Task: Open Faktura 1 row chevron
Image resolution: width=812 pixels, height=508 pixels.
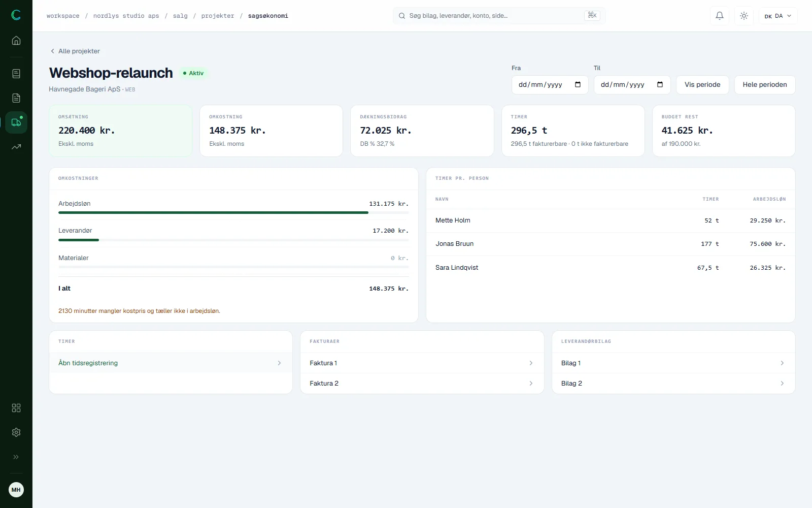Action: point(531,363)
